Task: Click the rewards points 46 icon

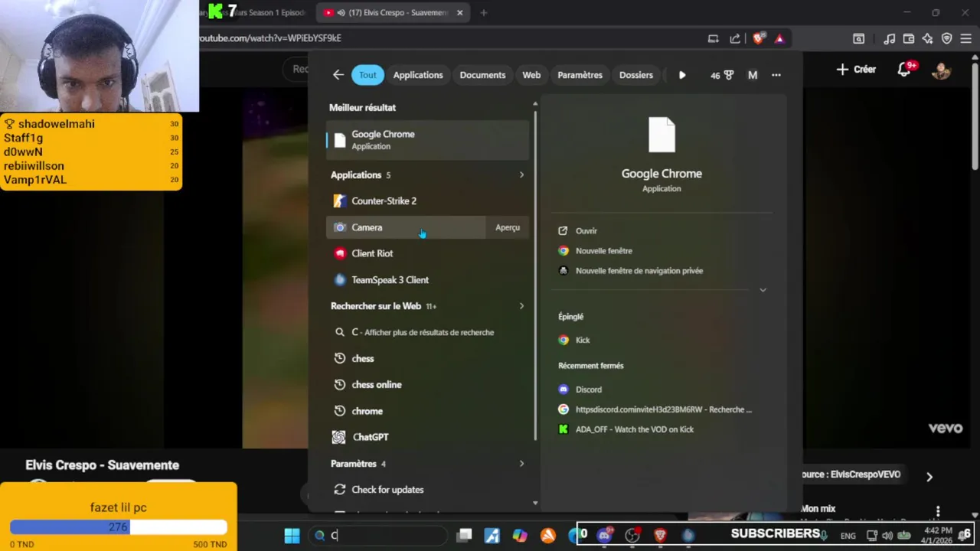Action: tap(721, 75)
